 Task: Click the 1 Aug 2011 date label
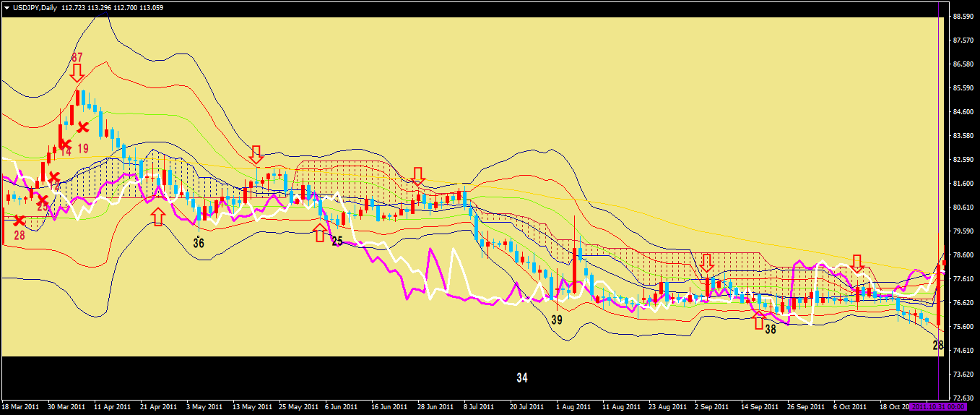[x=573, y=407]
